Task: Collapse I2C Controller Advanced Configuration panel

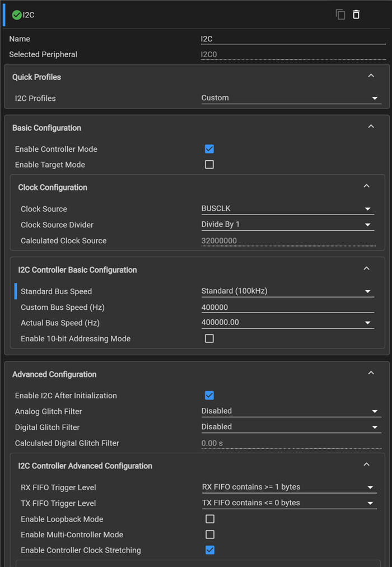Action: coord(366,465)
